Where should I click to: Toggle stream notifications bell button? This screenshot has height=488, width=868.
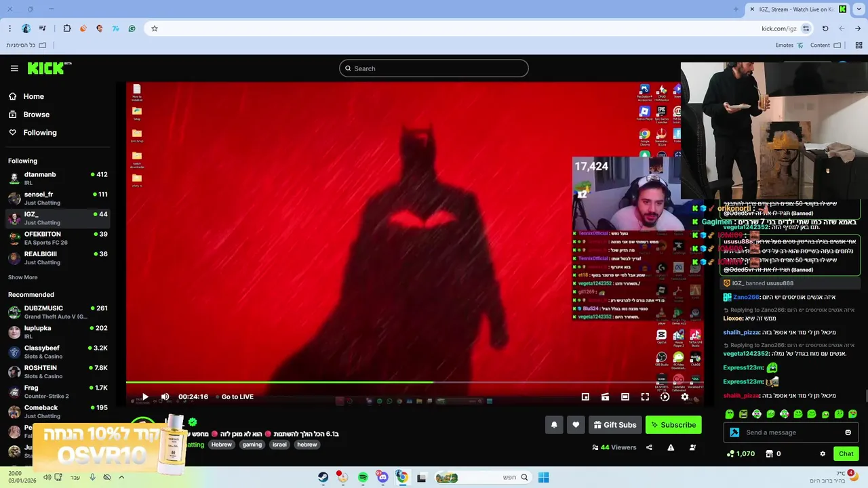pyautogui.click(x=554, y=425)
